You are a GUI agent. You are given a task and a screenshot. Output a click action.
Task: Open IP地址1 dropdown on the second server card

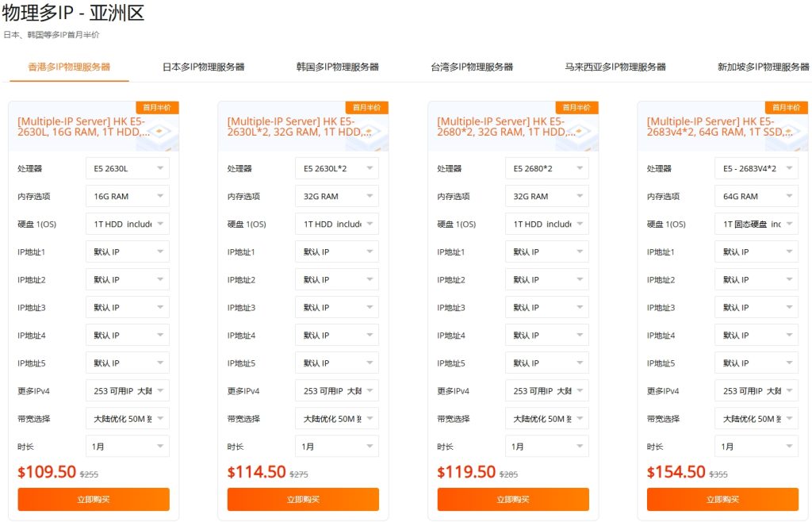coord(337,251)
